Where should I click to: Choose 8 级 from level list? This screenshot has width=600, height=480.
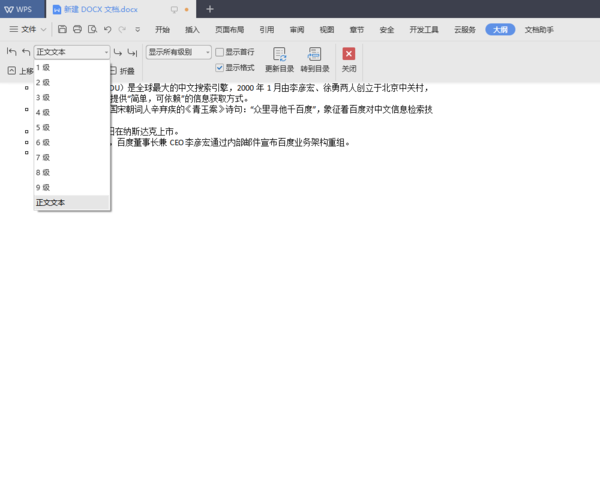coord(72,173)
